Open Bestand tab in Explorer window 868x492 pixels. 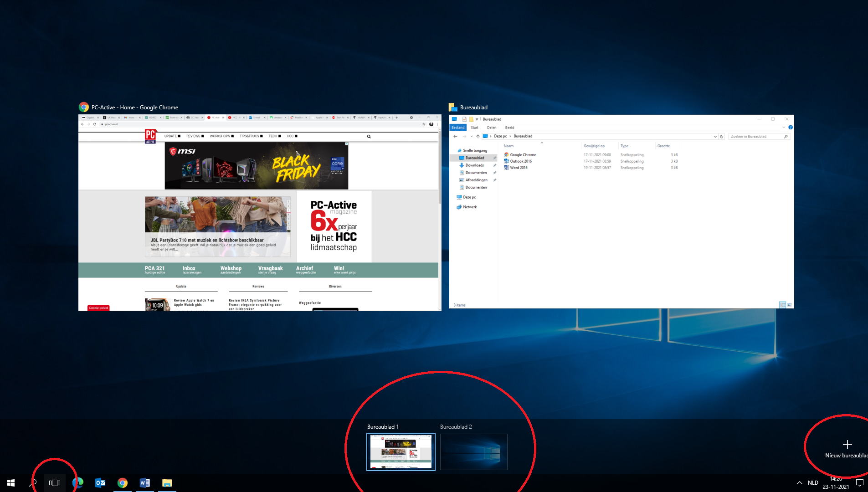[458, 128]
